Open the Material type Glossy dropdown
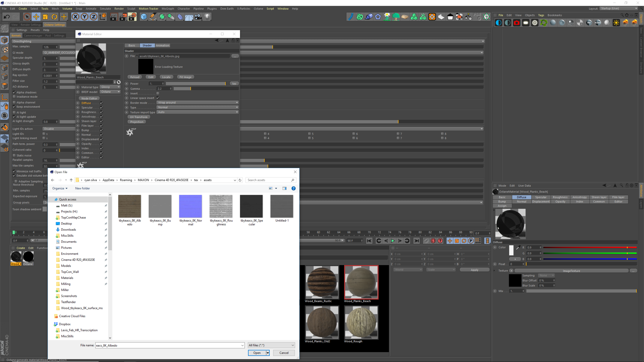Screen dimensions: 644x362 pos(110,87)
